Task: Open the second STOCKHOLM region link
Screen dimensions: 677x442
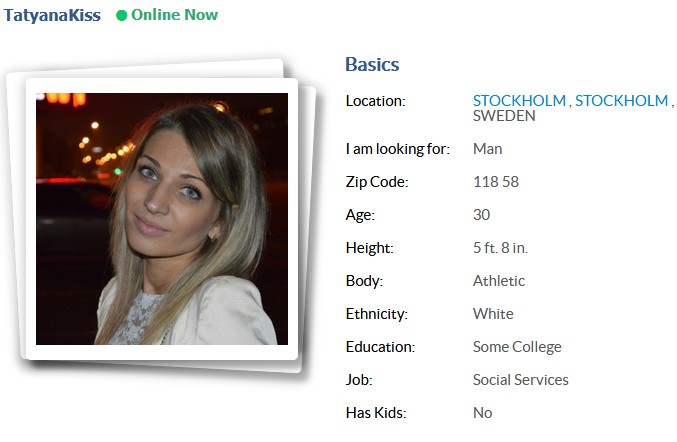Action: 621,101
